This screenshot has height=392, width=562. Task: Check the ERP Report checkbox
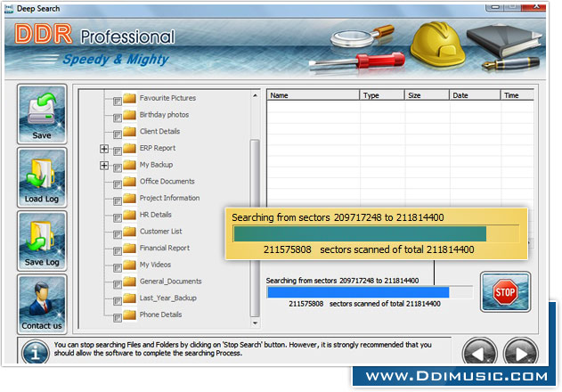(118, 151)
